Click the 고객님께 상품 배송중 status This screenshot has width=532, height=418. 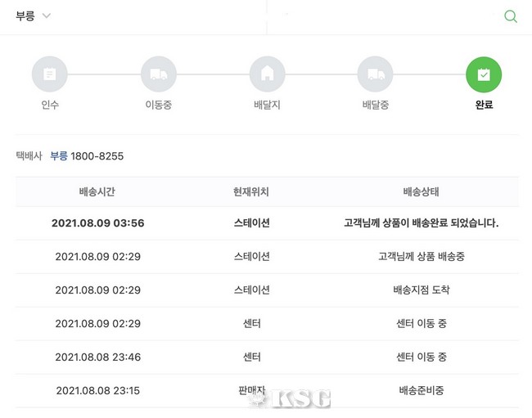[x=422, y=257]
